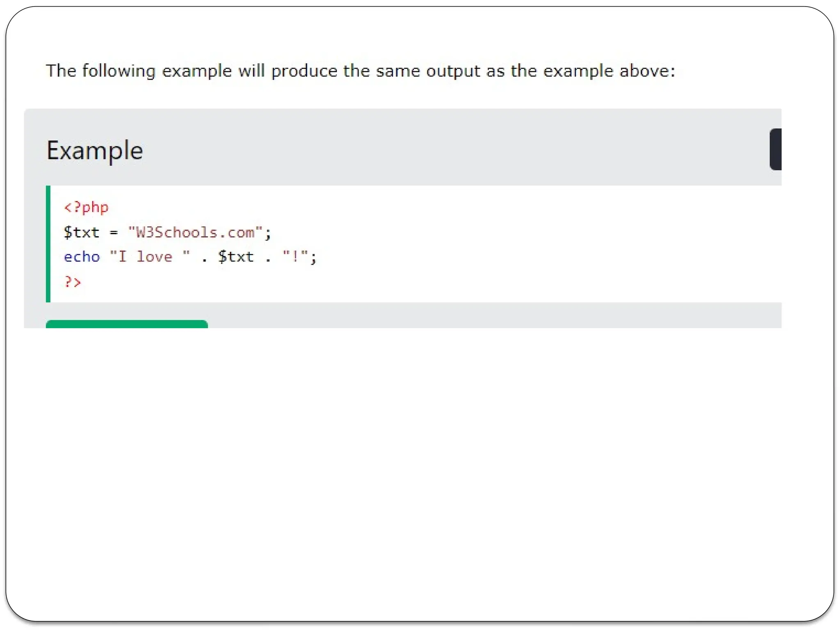
Task: Click the green button below the code
Action: pyautogui.click(x=127, y=324)
